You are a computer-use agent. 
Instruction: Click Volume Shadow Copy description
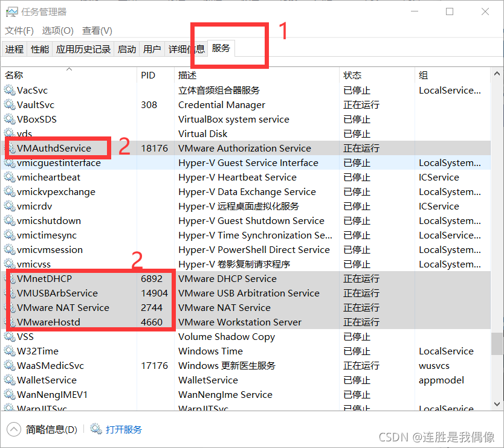[227, 336]
